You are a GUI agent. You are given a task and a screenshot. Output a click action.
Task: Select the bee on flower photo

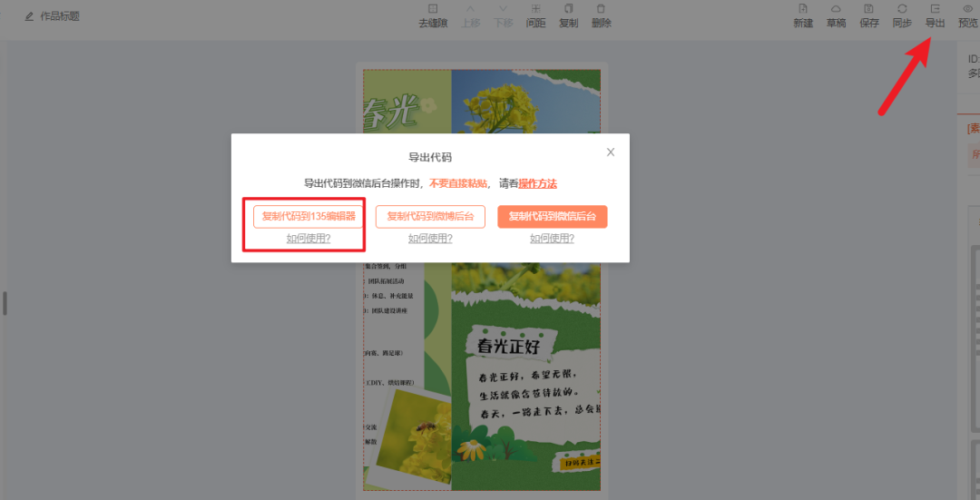click(x=416, y=437)
